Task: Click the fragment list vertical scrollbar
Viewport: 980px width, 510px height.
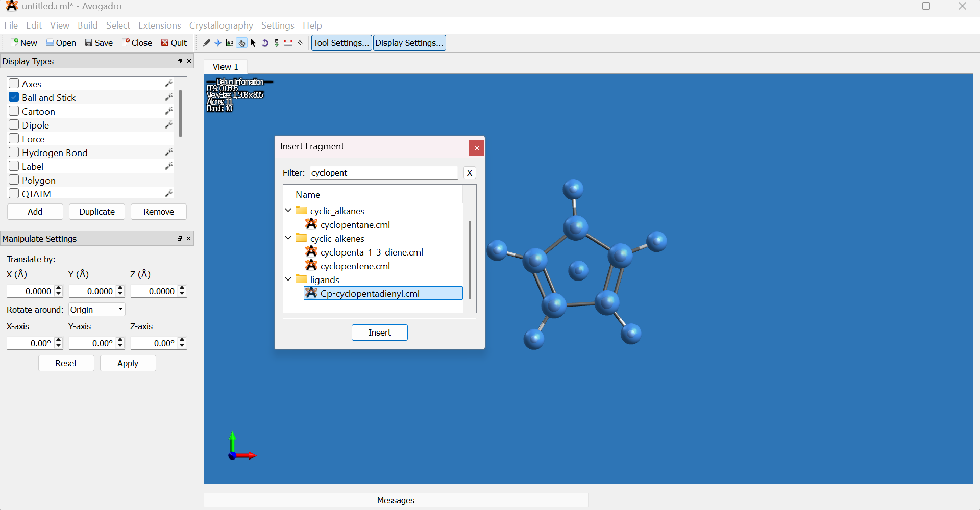Action: pyautogui.click(x=470, y=260)
